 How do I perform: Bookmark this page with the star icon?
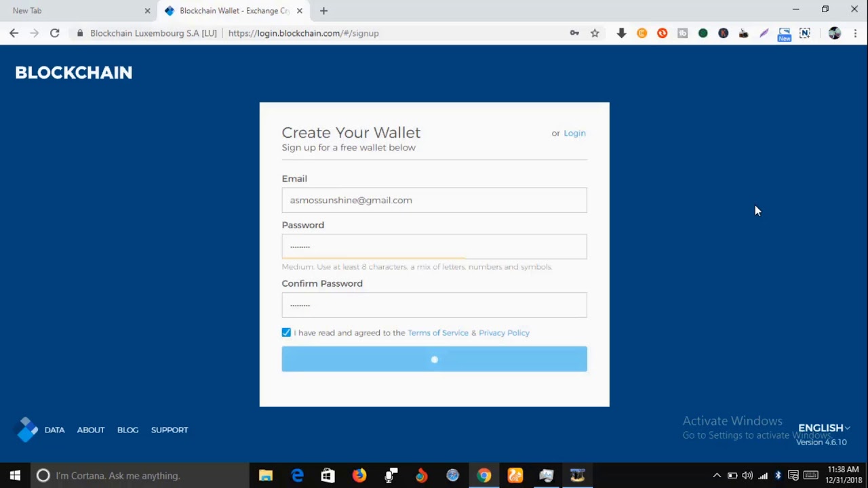[x=595, y=33]
